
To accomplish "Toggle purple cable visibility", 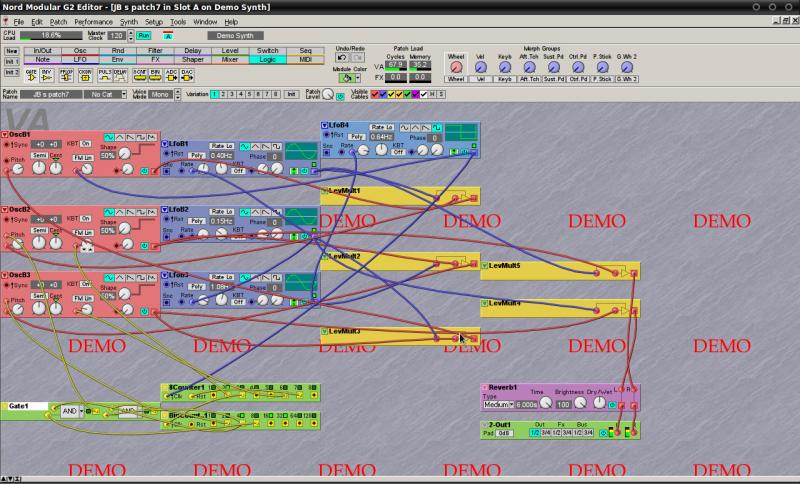I will [x=415, y=94].
